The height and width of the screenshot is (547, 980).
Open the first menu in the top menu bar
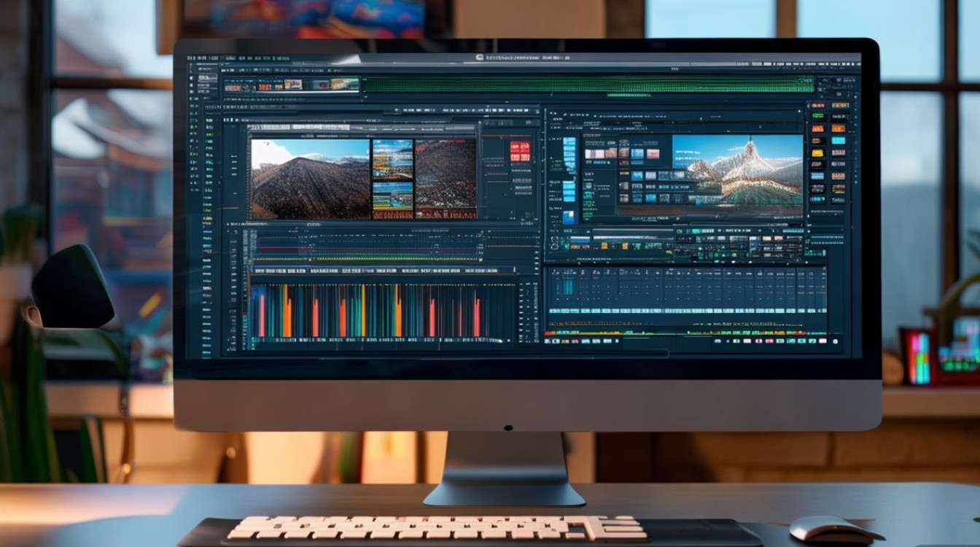192,57
